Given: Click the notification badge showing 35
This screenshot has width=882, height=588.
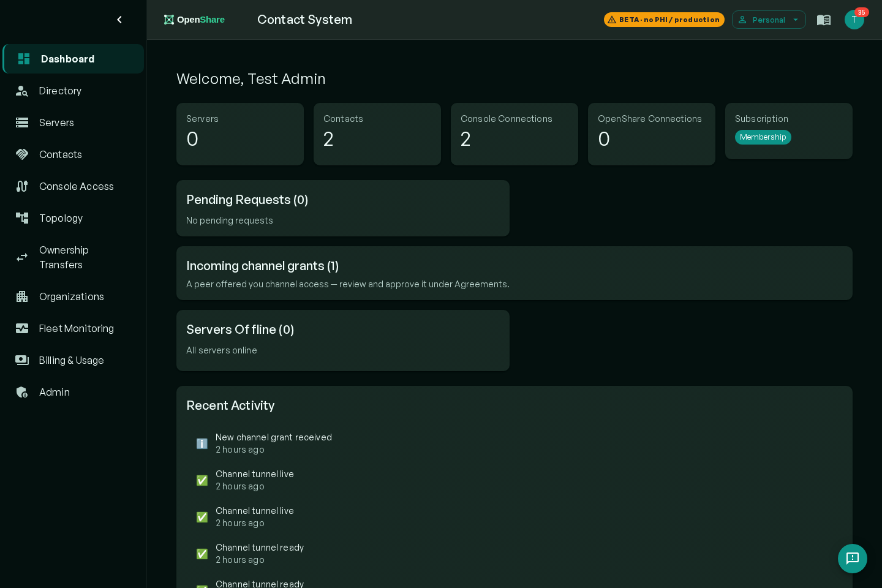Looking at the screenshot, I should coord(862,12).
